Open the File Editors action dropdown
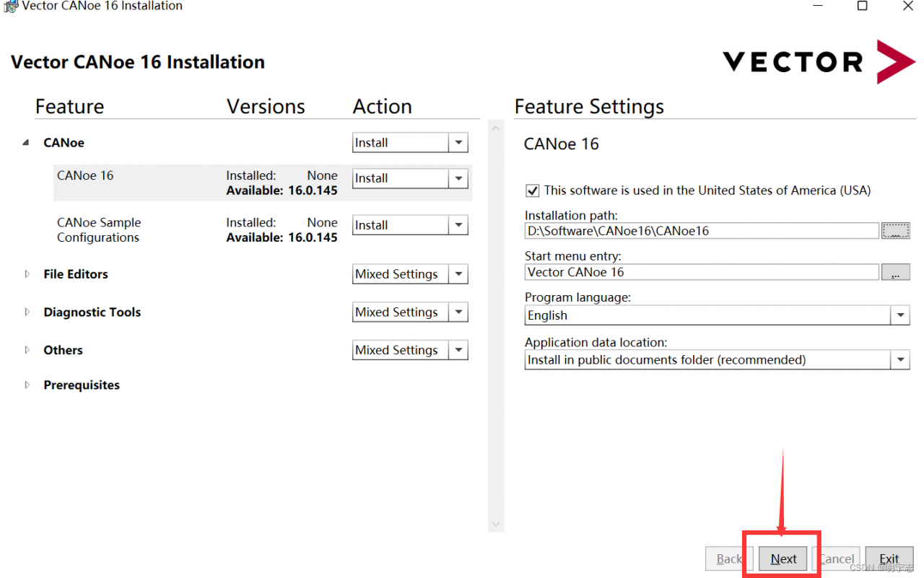 coord(458,274)
